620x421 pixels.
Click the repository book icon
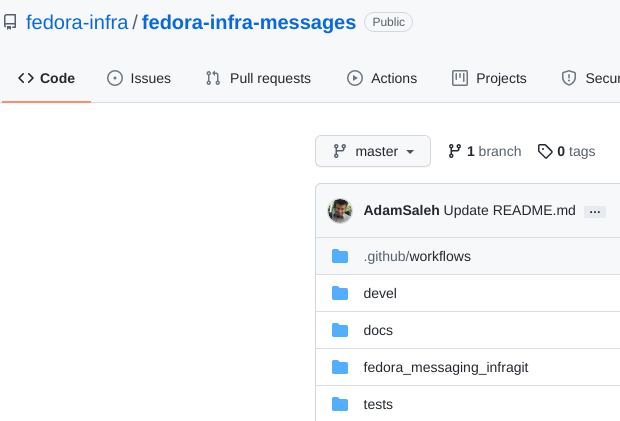tap(10, 22)
